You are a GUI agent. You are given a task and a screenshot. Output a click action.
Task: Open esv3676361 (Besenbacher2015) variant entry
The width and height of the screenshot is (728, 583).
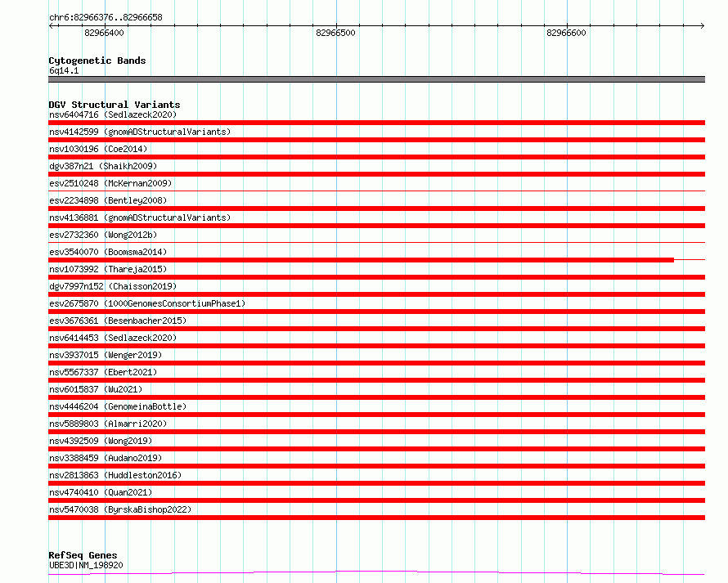tap(118, 321)
